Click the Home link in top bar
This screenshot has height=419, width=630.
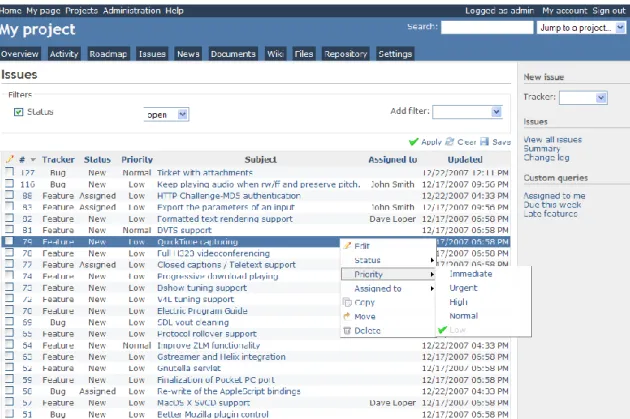pyautogui.click(x=10, y=11)
